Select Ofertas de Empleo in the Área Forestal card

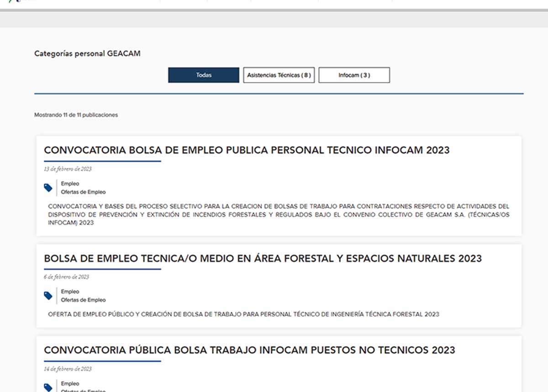pos(83,300)
